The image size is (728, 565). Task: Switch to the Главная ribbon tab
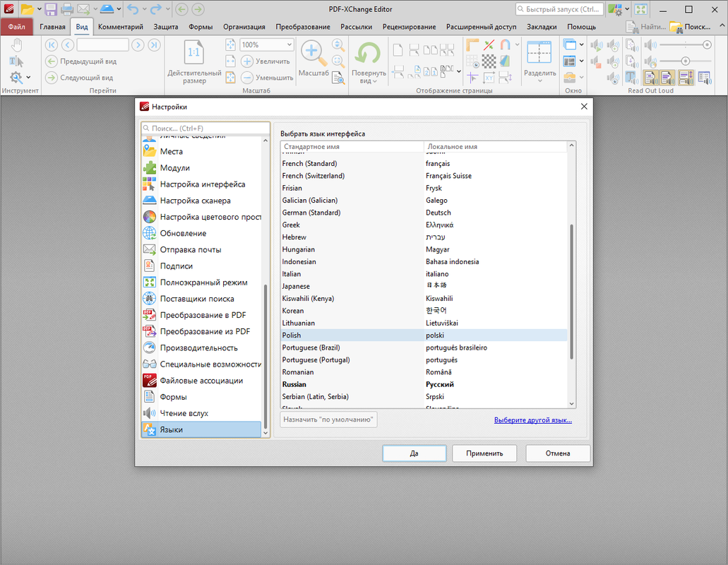(52, 27)
